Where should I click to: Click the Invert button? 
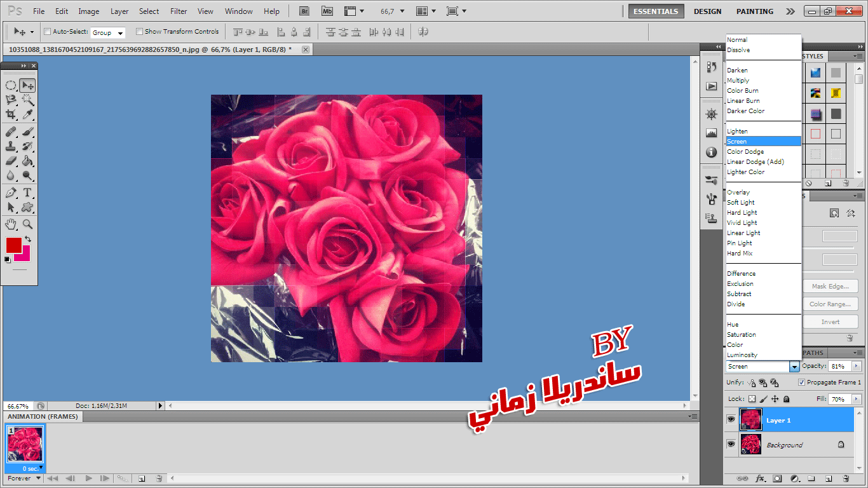tap(831, 322)
